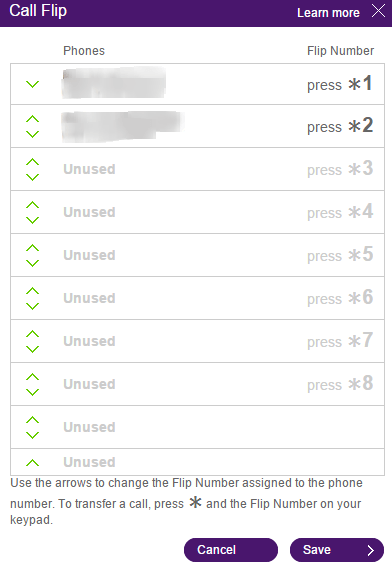Move the *1 phone down one slot

click(33, 84)
